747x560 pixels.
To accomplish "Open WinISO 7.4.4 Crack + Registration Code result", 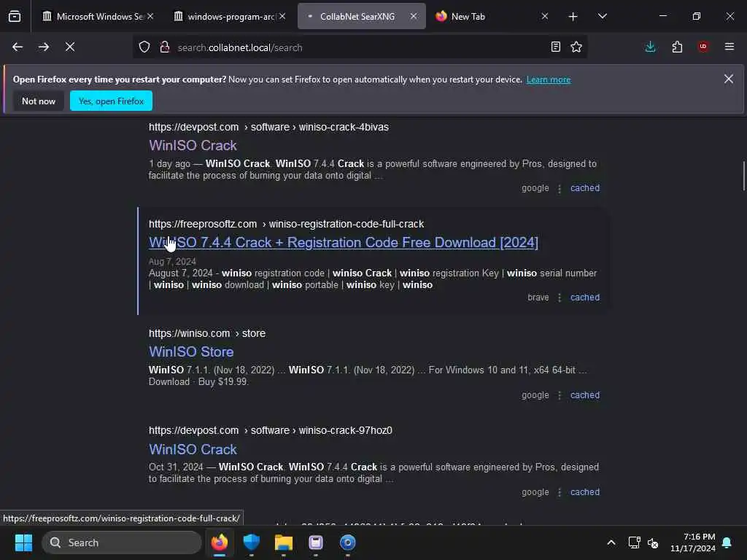I will point(344,242).
